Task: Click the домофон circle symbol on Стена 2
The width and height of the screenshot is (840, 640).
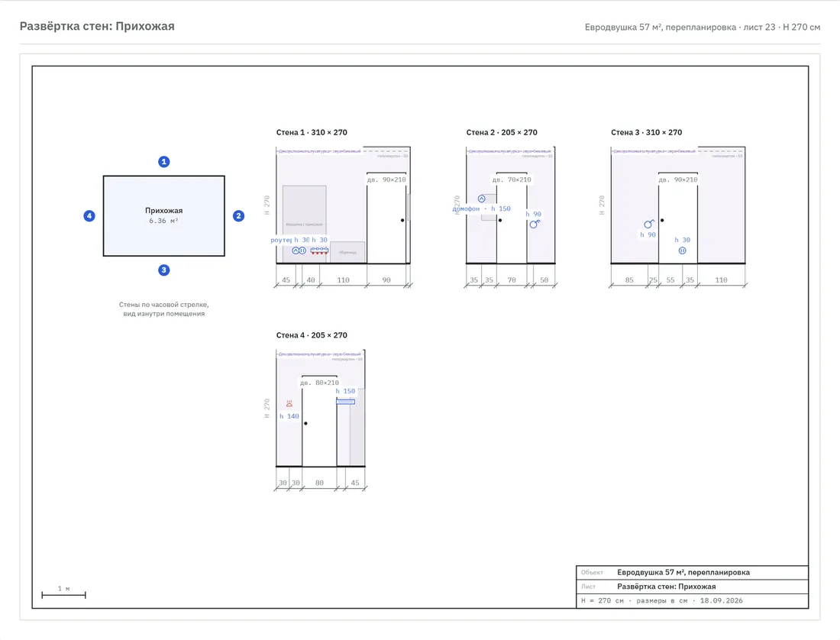Action: pyautogui.click(x=482, y=199)
